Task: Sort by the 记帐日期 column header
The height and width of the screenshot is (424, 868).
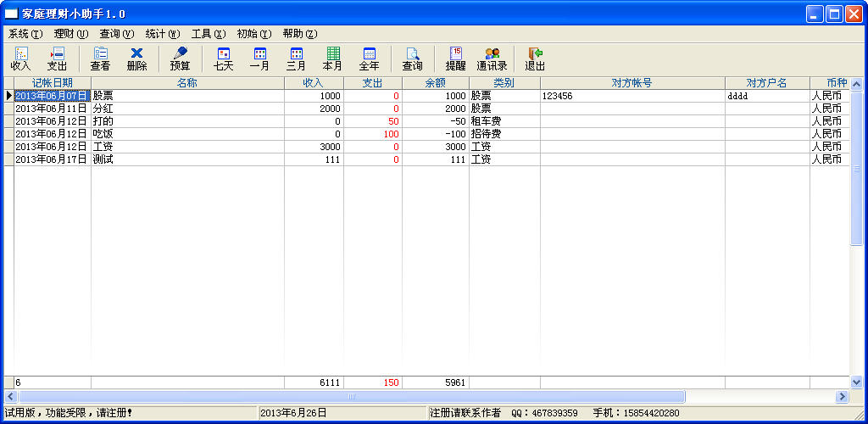Action: [53, 83]
